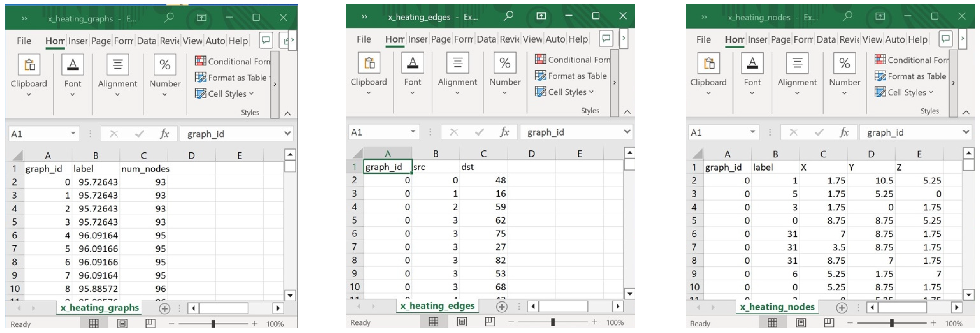Select Page Break Preview in x_heating_edges status bar
980x333 pixels.
[x=490, y=322]
